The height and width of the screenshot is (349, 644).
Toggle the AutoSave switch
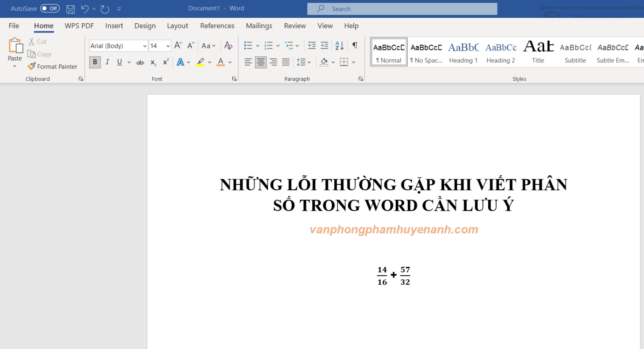pos(50,8)
